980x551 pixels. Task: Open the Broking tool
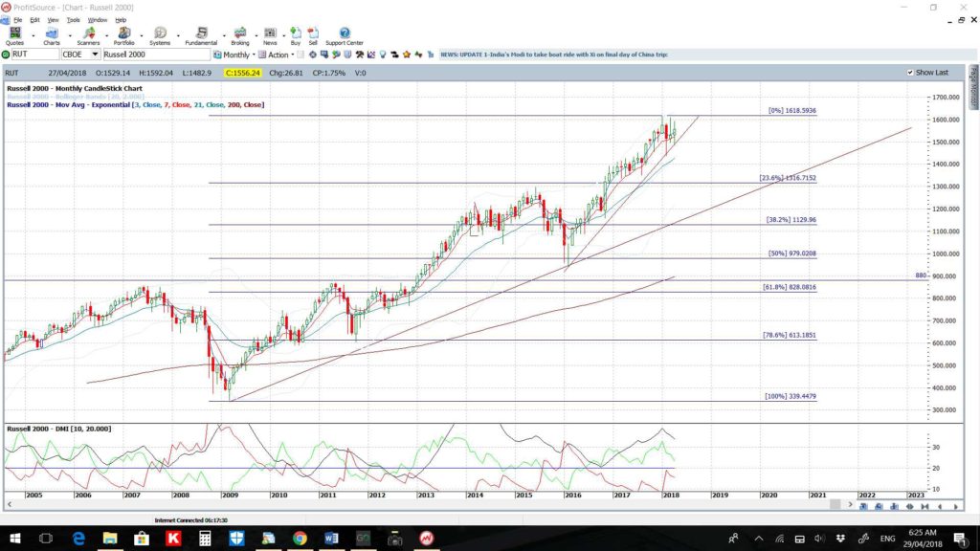[x=240, y=36]
